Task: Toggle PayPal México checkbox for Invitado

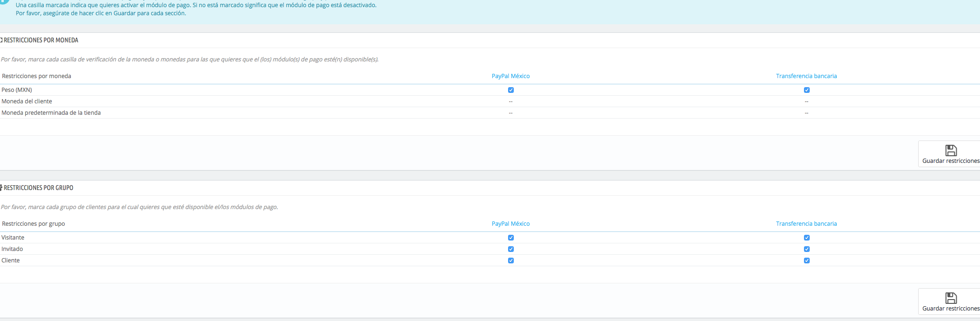Action: [511, 249]
